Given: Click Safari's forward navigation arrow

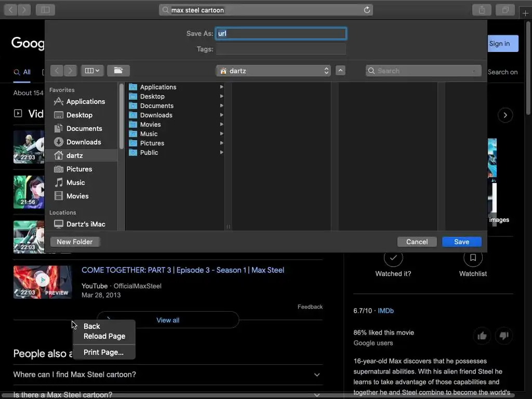Looking at the screenshot, I should [24, 10].
